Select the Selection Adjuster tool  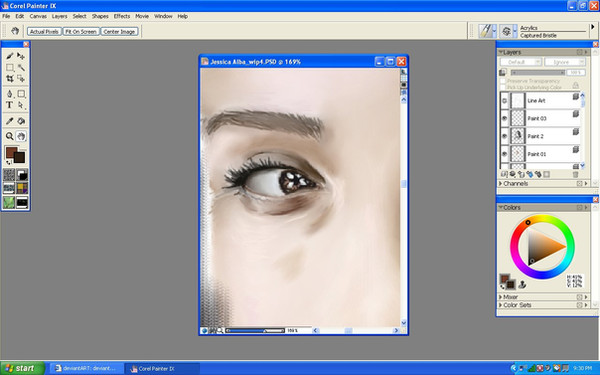[21, 79]
